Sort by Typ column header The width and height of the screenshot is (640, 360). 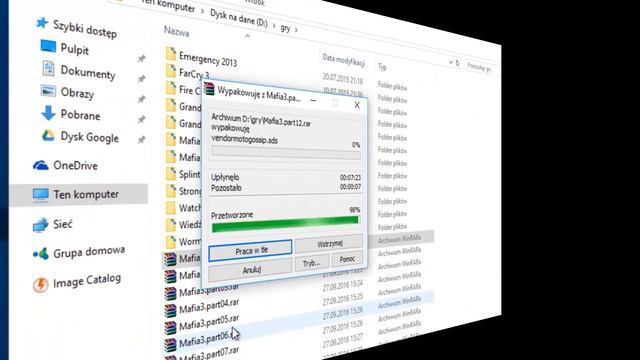click(x=382, y=67)
